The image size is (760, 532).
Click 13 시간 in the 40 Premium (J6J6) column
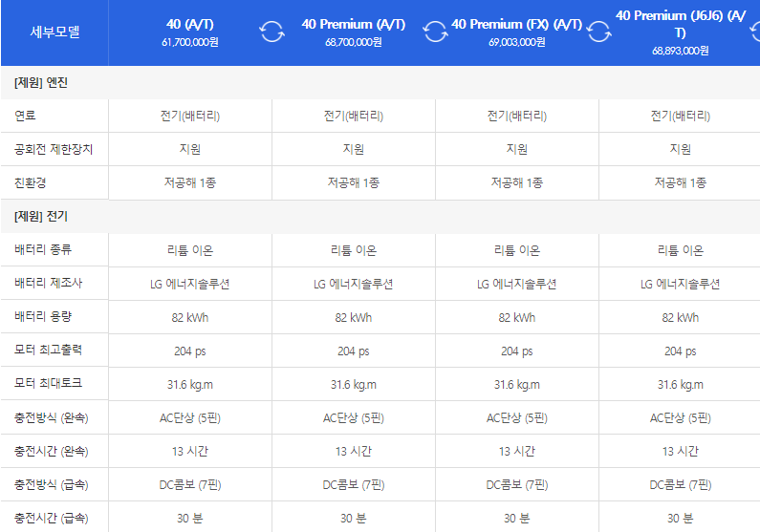[681, 451]
